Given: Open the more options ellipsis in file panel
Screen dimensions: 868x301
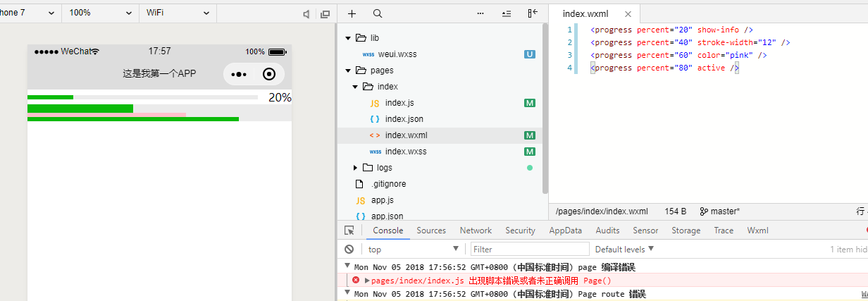Looking at the screenshot, I should pyautogui.click(x=480, y=13).
